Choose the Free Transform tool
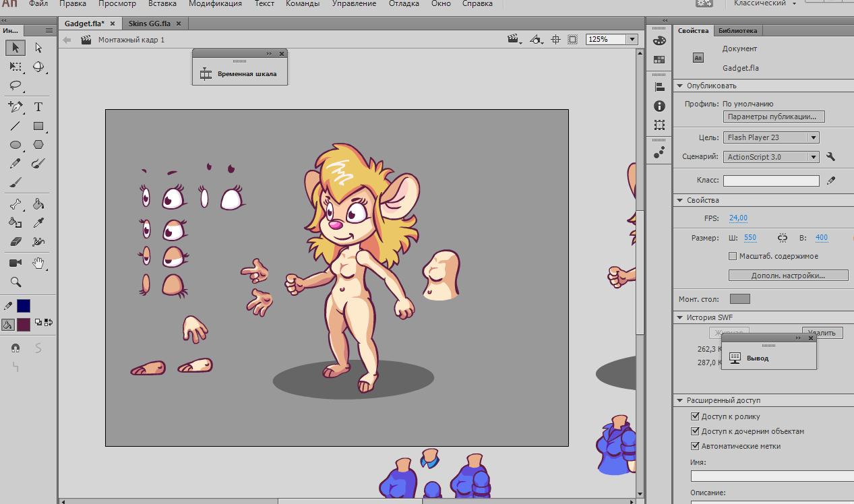This screenshot has width=854, height=504. 16,67
